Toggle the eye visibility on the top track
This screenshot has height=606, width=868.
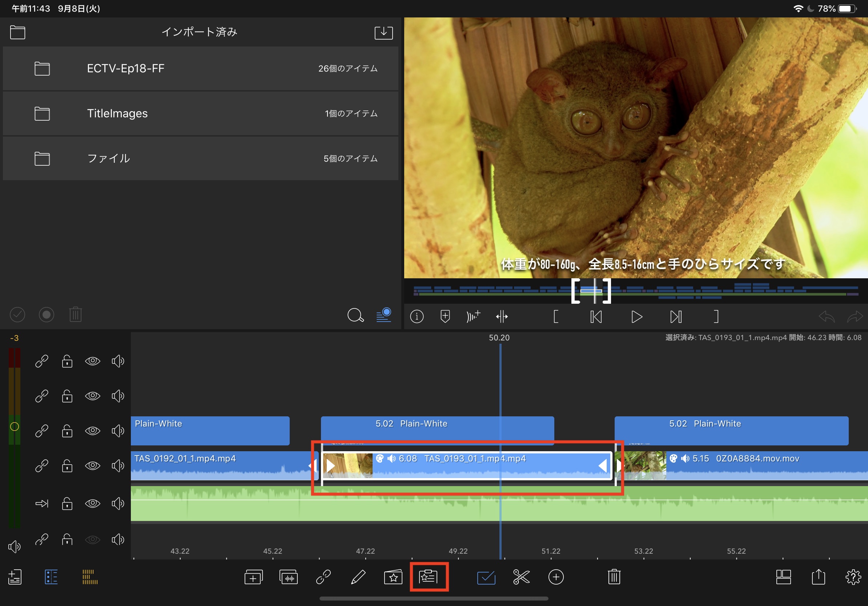point(93,361)
